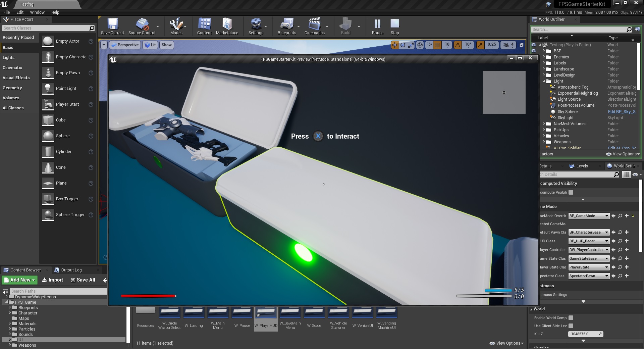Toggle Enable World Composition checkbox
Viewport: 644px width, 349px height.
coord(571,318)
